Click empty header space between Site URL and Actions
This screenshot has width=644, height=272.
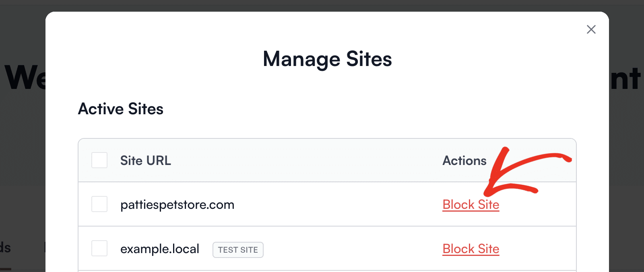306,161
